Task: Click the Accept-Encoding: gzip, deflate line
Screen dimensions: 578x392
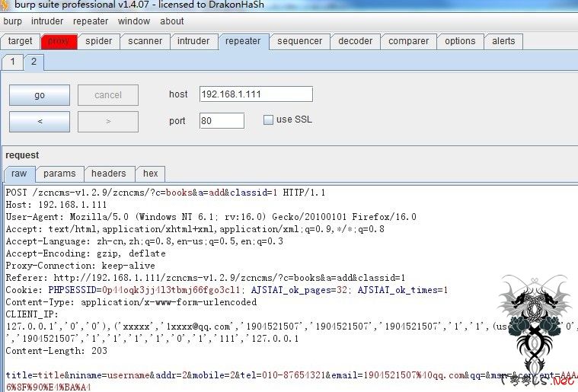Action: [x=85, y=253]
